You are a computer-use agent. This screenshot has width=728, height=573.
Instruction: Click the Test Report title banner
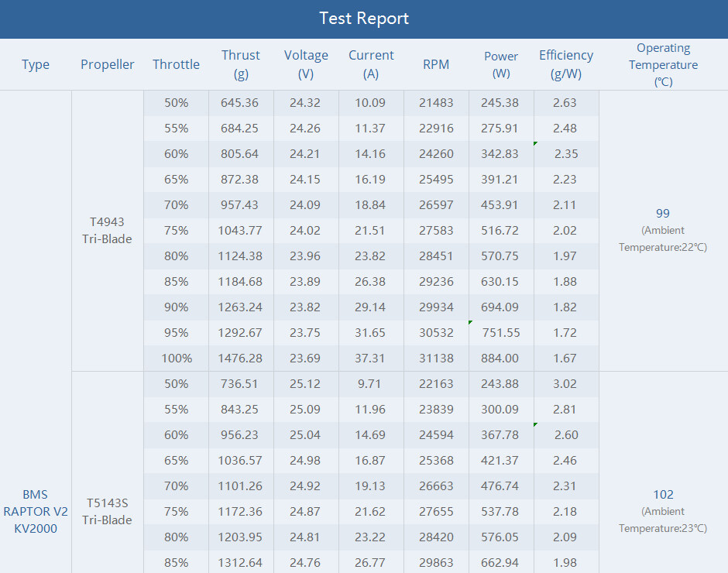coord(364,19)
